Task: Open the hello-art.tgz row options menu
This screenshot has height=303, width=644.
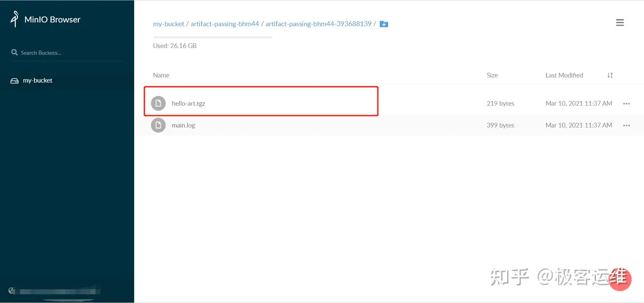Action: (627, 103)
